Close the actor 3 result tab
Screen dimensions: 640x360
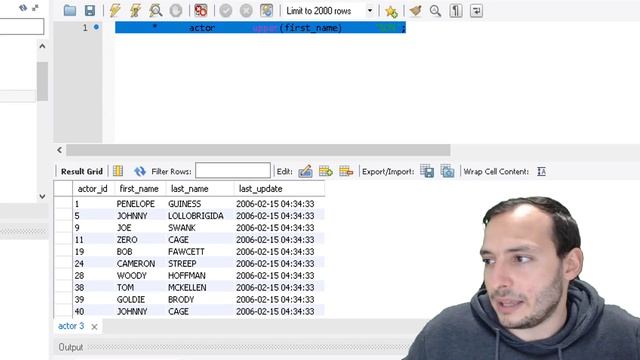click(x=94, y=327)
